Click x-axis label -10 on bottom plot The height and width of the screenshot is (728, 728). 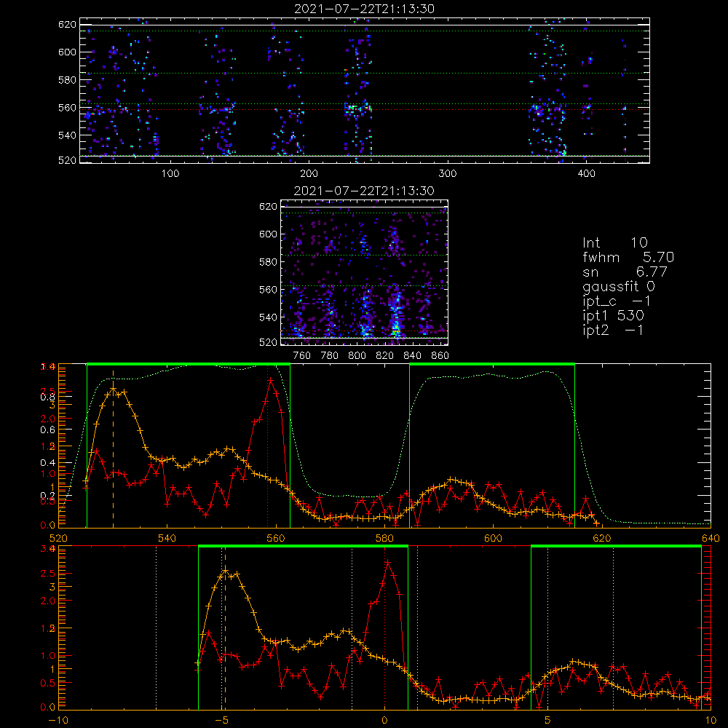(58, 721)
